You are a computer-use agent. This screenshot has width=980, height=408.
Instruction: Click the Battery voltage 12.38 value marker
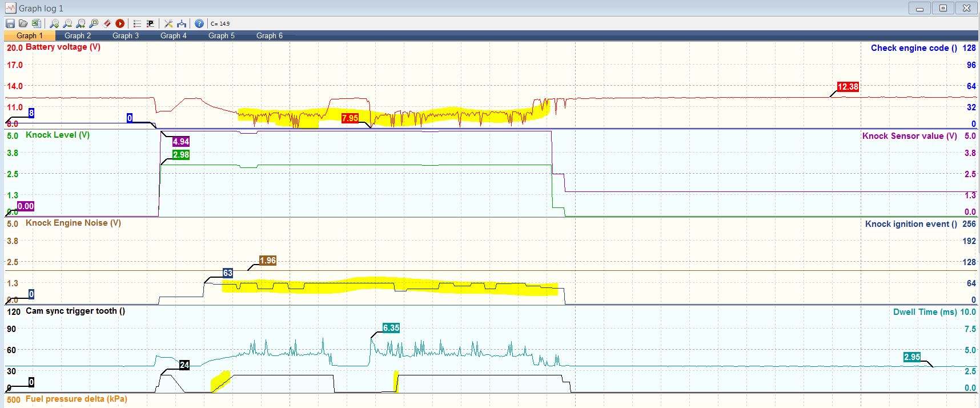pyautogui.click(x=848, y=87)
